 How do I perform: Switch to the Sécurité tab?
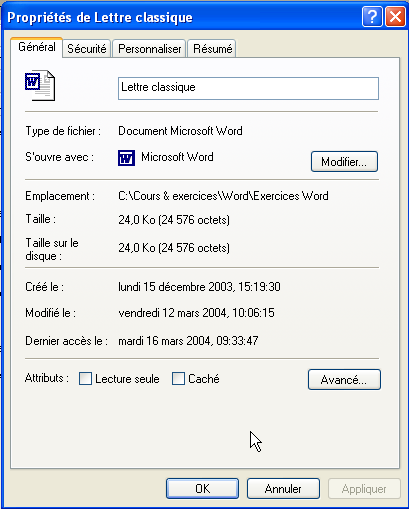click(87, 49)
